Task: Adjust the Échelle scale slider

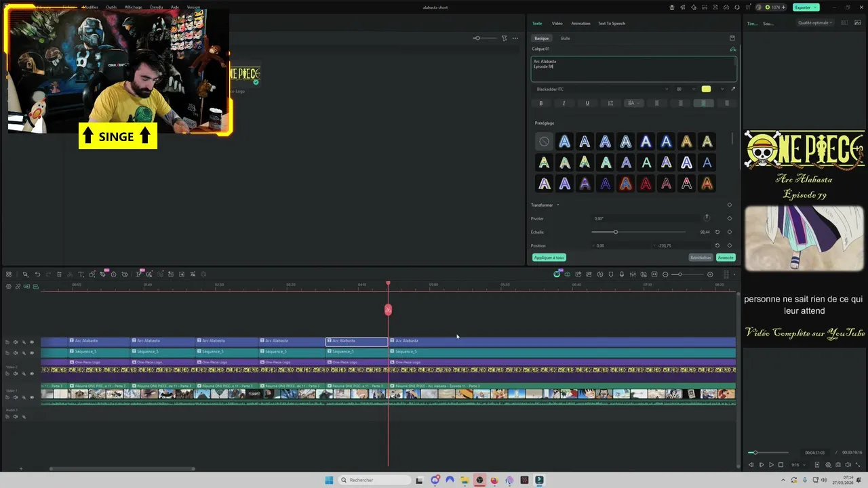Action: (x=637, y=232)
